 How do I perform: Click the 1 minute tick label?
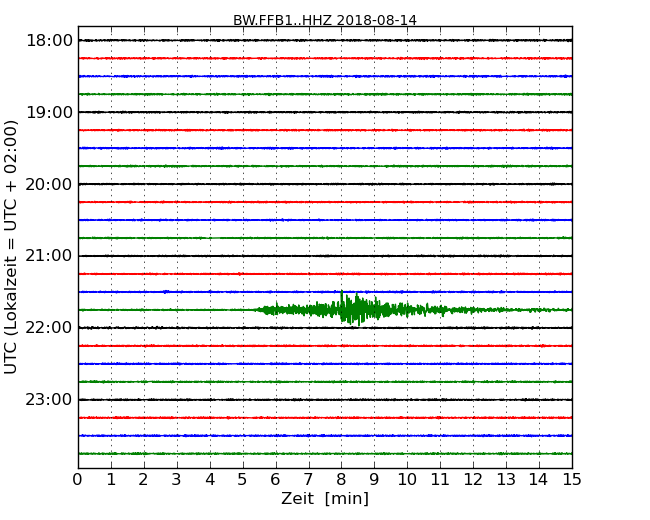pyautogui.click(x=111, y=479)
